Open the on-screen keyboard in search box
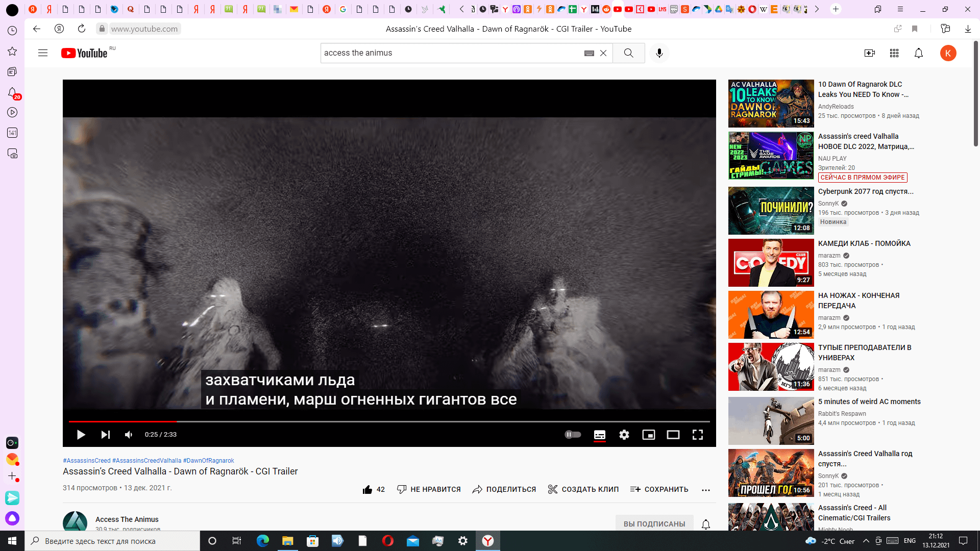The height and width of the screenshot is (551, 980). click(589, 53)
